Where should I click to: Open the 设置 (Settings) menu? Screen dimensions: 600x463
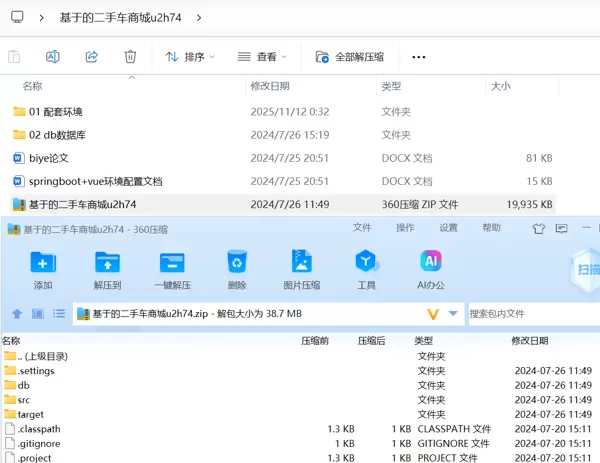(x=448, y=228)
